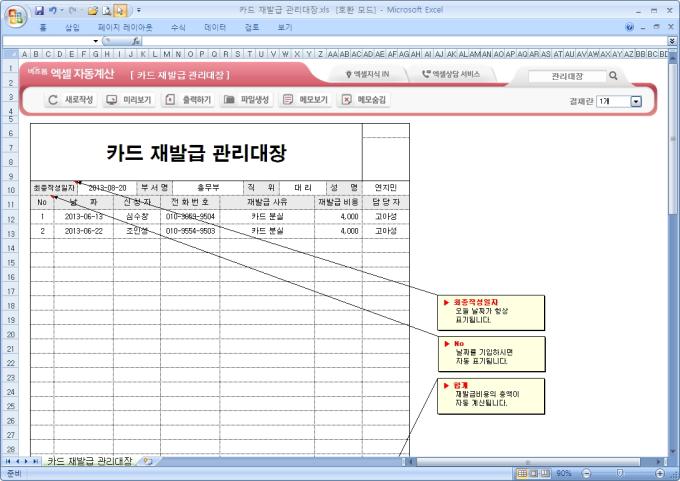Redo with the quick access arrow
The image size is (680, 481).
(x=72, y=10)
